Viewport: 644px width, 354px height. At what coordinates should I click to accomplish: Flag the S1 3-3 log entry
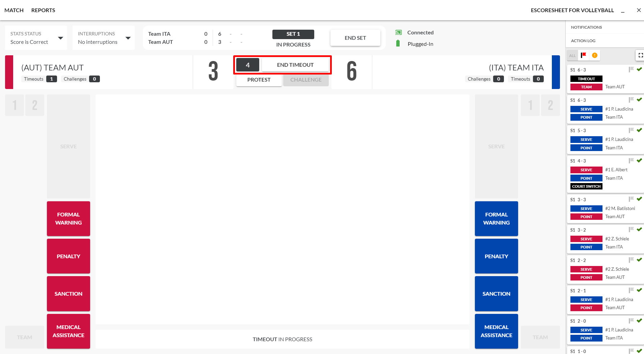[631, 199]
